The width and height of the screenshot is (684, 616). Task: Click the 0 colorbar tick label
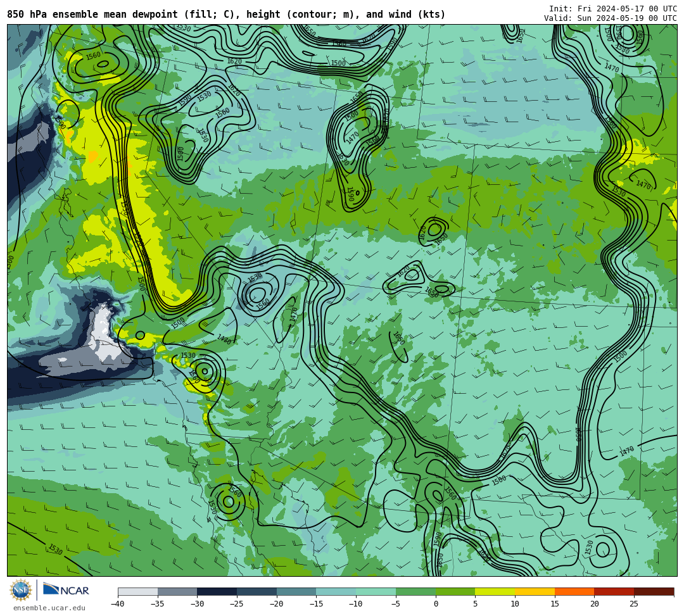435,604
